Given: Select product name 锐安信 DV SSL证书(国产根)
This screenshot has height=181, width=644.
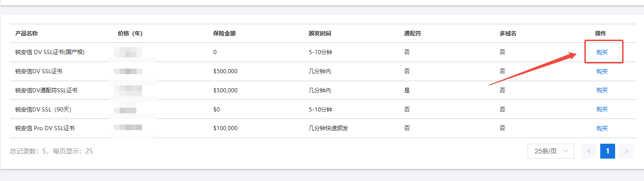Looking at the screenshot, I should click(x=50, y=52).
